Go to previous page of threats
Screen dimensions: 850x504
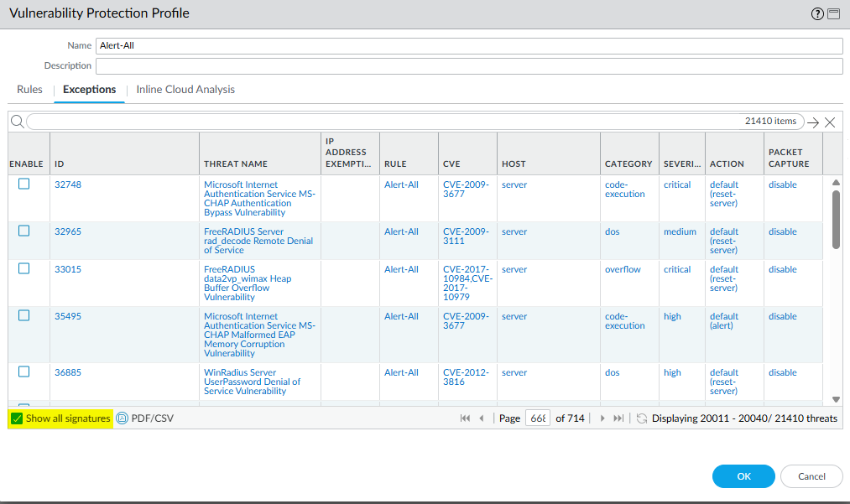[482, 418]
